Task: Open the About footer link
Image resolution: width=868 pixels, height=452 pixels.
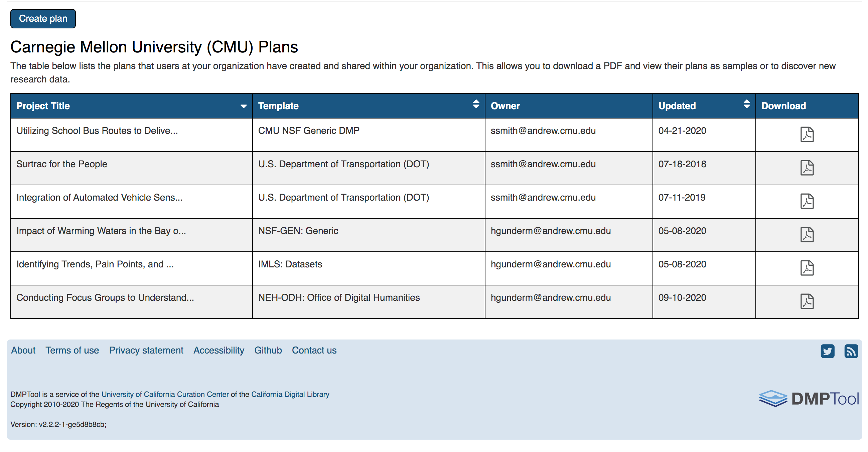Action: [23, 351]
